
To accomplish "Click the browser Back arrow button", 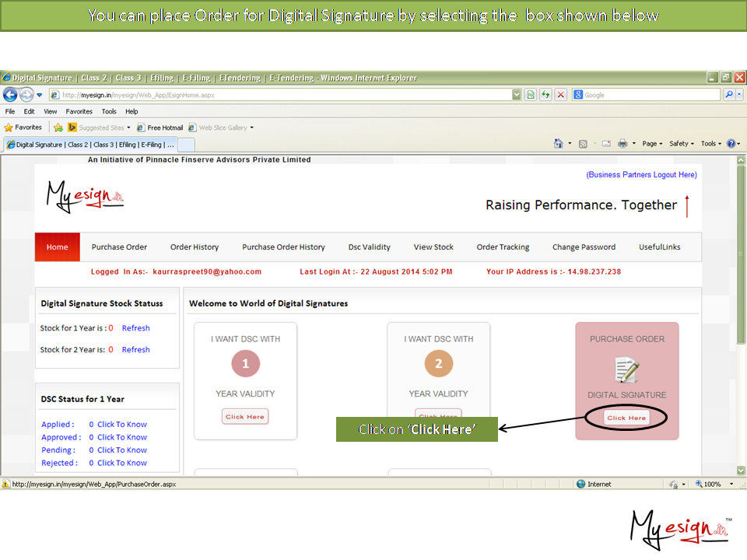I will point(10,95).
